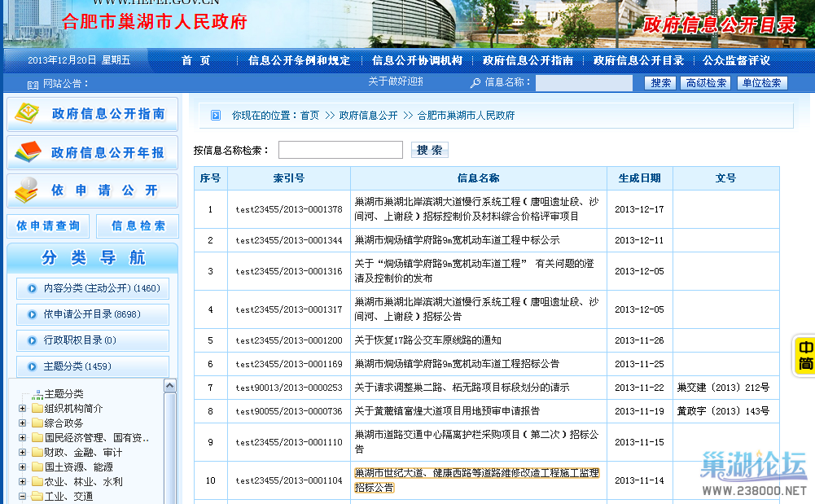Click the scrolling notice 关于做好迎接
The width and height of the screenshot is (815, 504).
click(396, 81)
